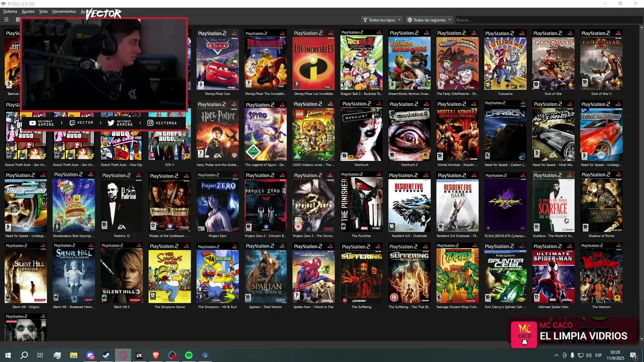Select The Simpsons Hit & Run cover
Screen dimensions: 644x362
pyautogui.click(x=217, y=273)
